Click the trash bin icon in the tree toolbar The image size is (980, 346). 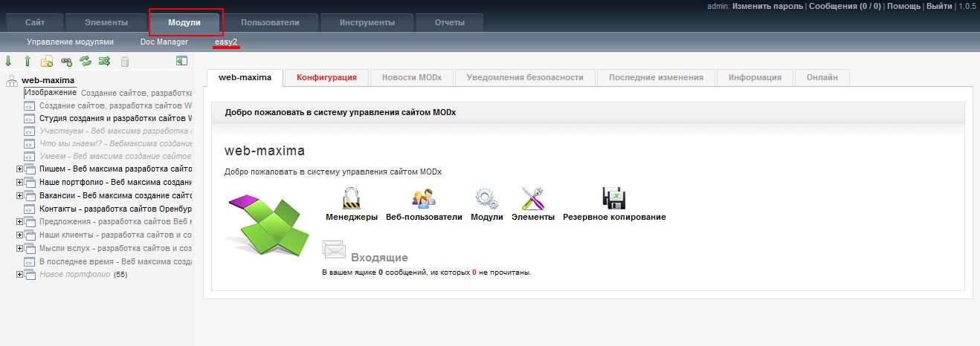coord(124,62)
